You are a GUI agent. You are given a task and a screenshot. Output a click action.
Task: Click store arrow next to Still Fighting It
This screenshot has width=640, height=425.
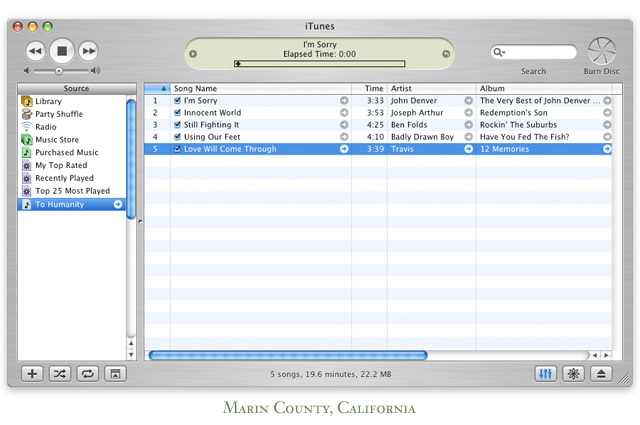(x=344, y=125)
